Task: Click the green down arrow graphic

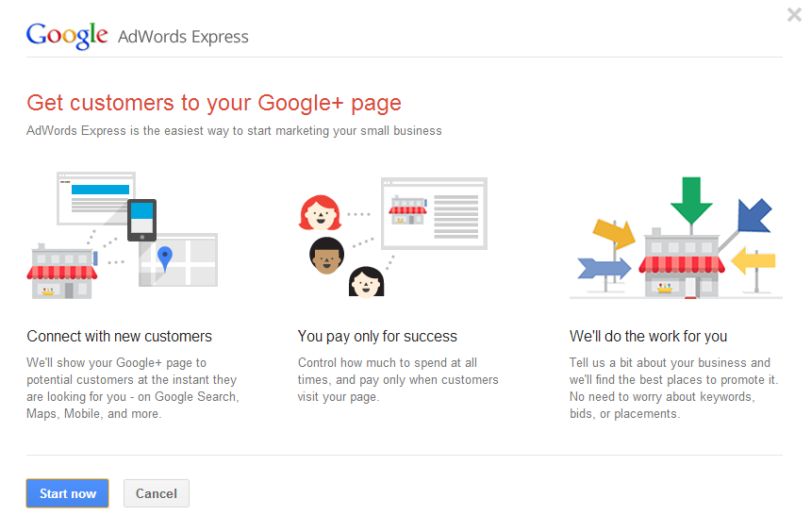Action: (x=691, y=200)
